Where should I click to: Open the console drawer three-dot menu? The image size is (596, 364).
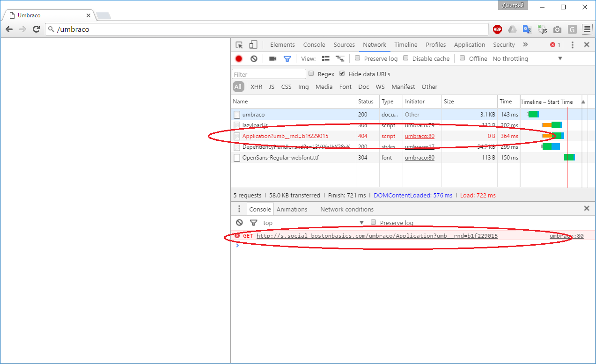tap(239, 209)
